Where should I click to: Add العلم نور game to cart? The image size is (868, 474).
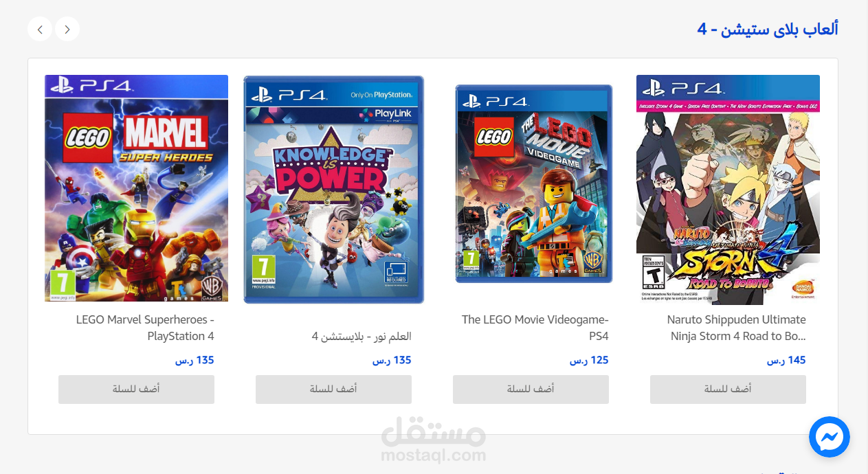tap(333, 389)
